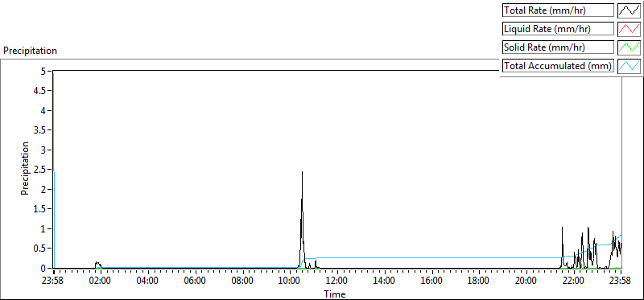Select the Solid Rate (mm/hr) legend label

point(558,47)
